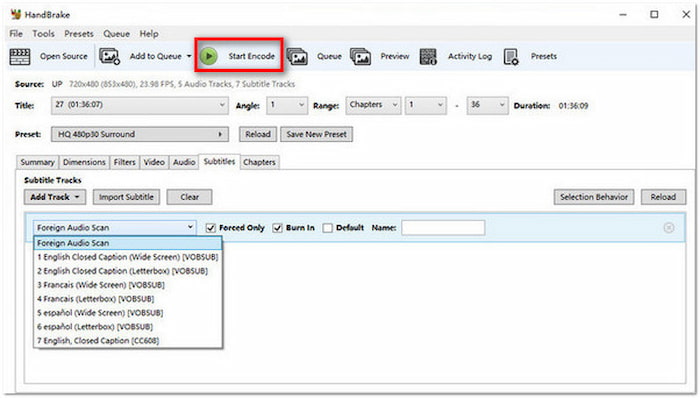Click the Preview pictures icon
This screenshot has height=398, width=700.
point(361,57)
